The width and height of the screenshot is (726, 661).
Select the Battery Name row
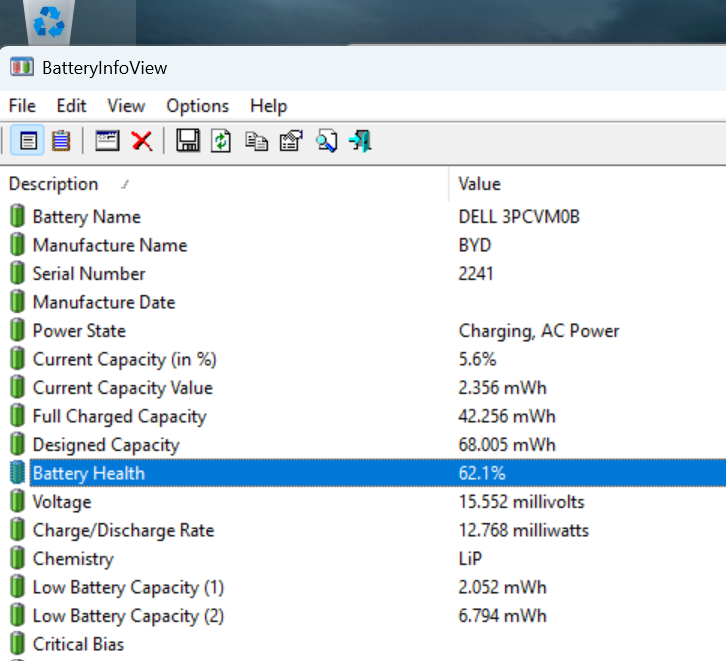point(363,217)
